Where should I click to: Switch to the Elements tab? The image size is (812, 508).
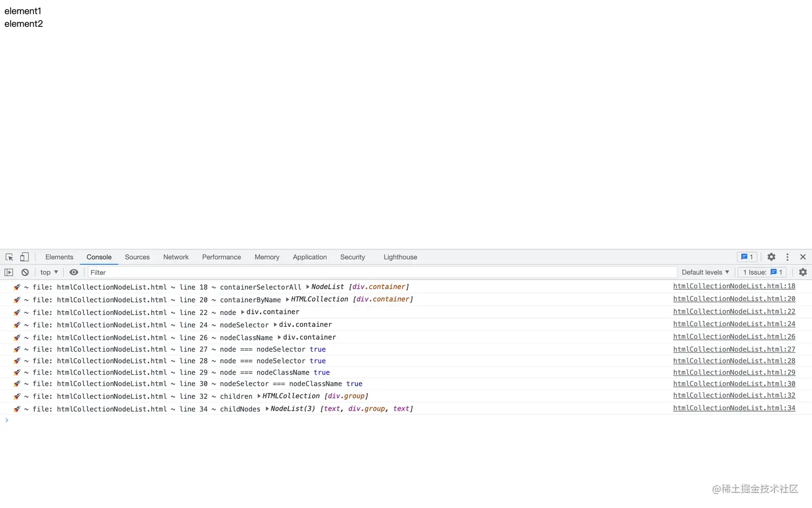59,257
